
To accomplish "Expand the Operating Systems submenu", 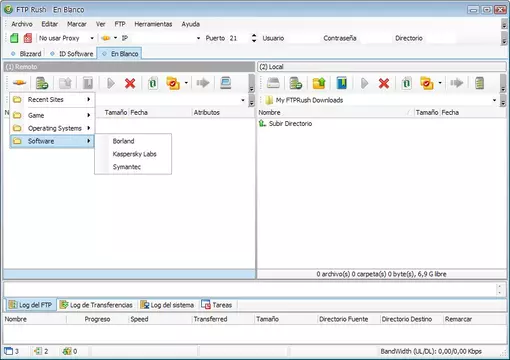I will coord(52,128).
